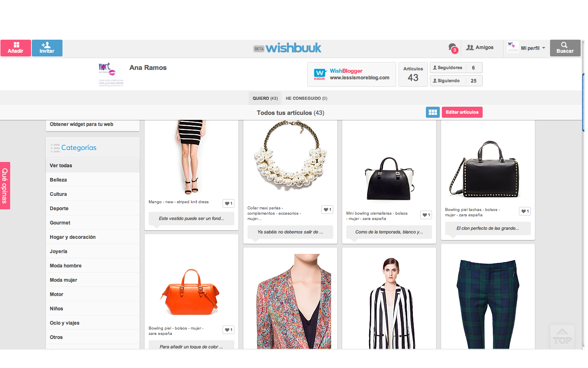Image resolution: width=588 pixels, height=368 pixels.
Task: Select Ocio y viajes category
Action: click(93, 323)
